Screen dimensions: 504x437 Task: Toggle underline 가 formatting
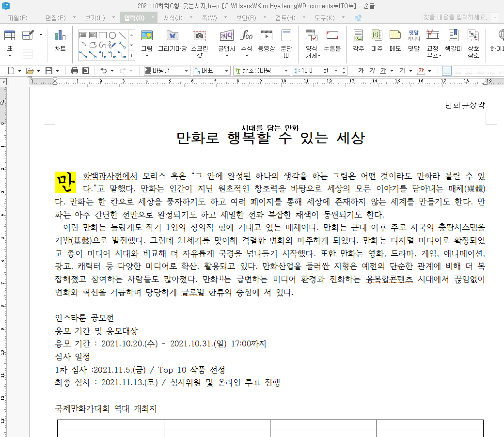(x=383, y=70)
